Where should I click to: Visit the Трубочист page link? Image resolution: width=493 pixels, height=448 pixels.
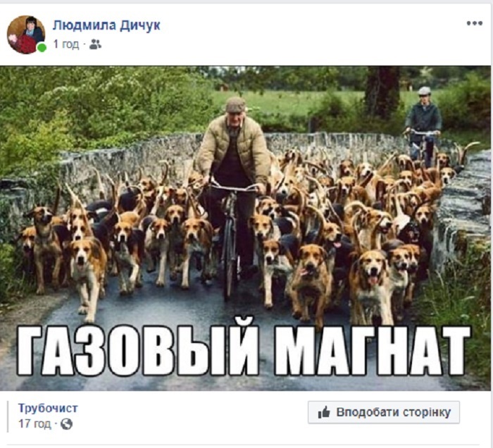(x=48, y=408)
